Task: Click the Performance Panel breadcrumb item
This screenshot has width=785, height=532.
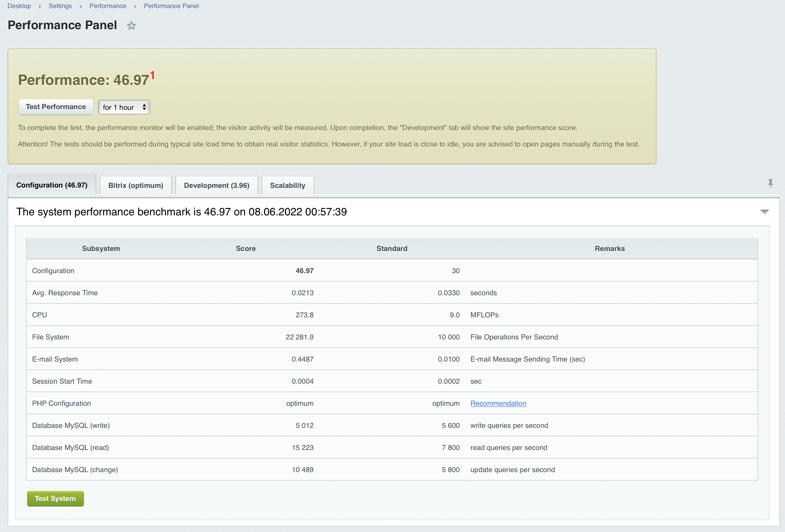Action: point(171,6)
